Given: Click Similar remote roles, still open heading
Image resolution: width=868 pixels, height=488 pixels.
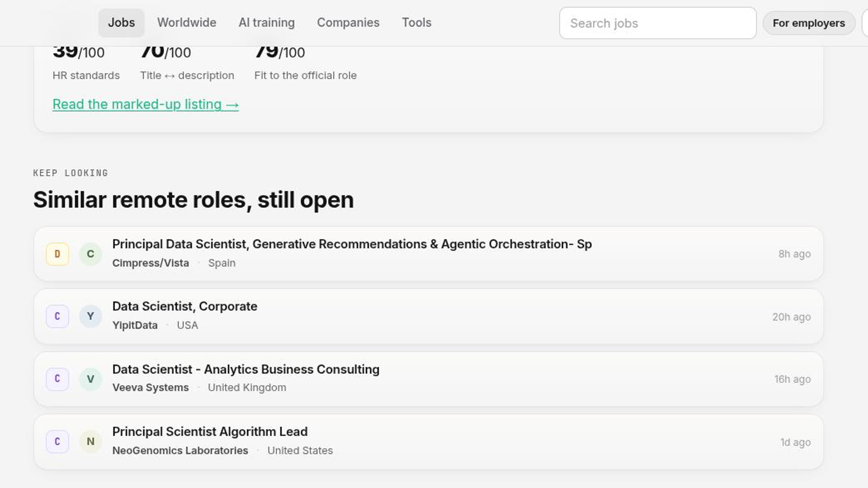Looking at the screenshot, I should (194, 200).
